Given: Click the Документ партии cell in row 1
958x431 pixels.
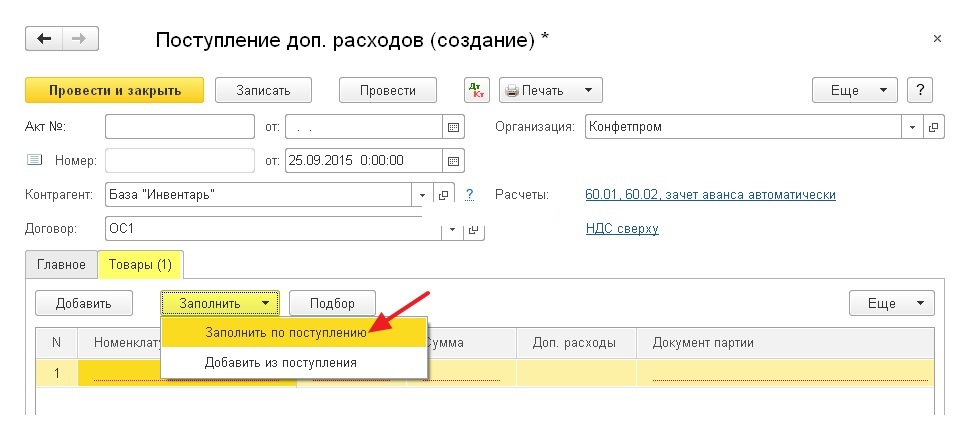Looking at the screenshot, I should 786,373.
